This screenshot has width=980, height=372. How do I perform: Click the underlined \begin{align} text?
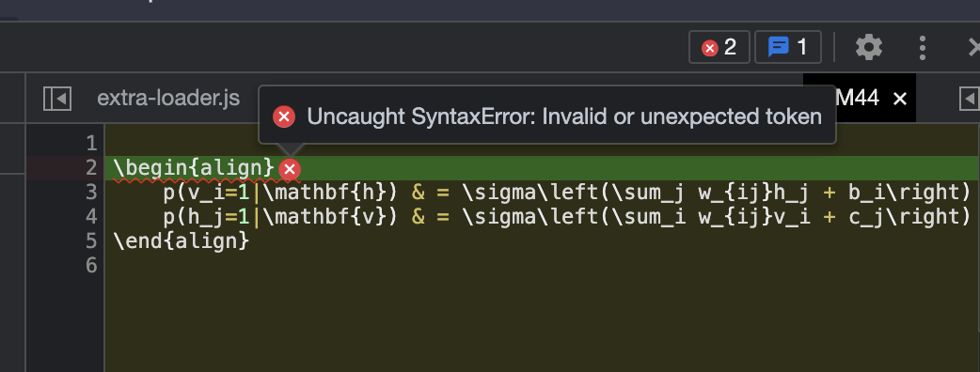(x=194, y=168)
